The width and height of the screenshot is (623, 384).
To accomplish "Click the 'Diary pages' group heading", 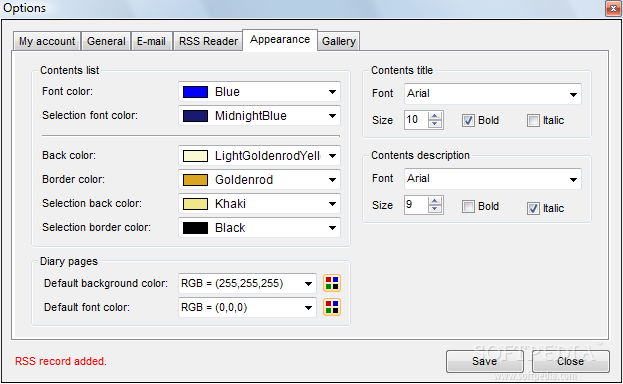I will (x=69, y=262).
